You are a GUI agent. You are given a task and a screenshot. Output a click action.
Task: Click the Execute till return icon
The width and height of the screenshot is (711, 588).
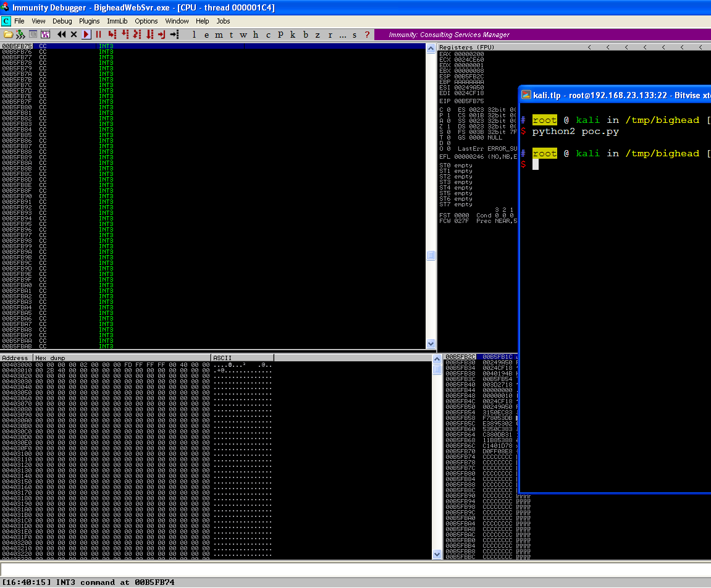162,35
